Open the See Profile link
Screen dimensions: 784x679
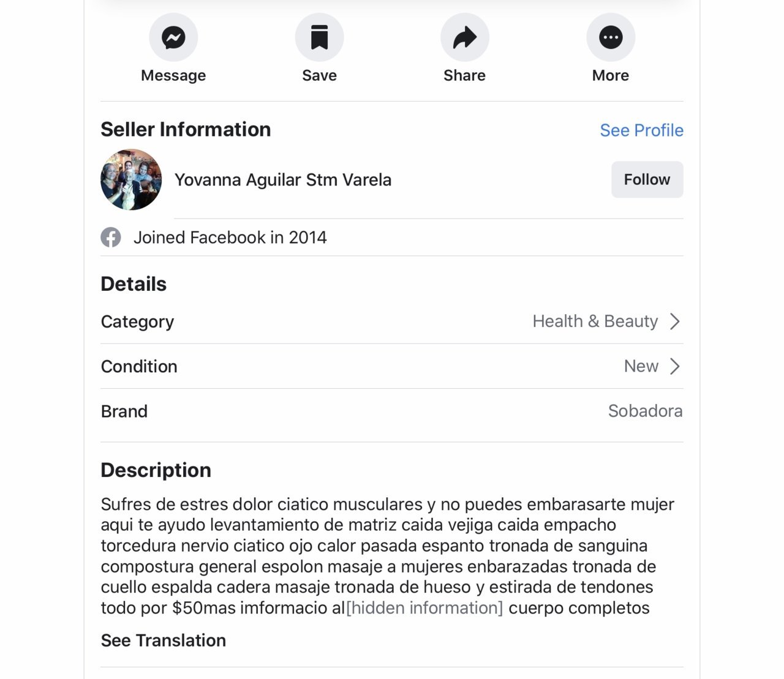(x=641, y=130)
